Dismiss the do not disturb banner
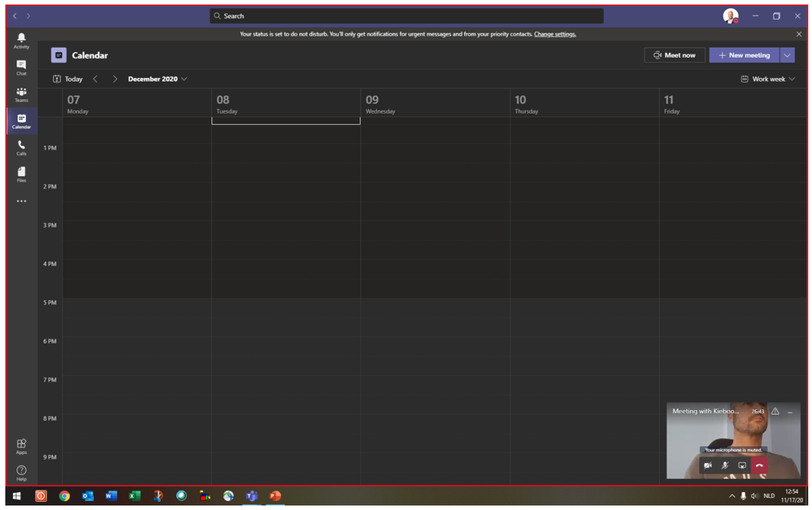Viewport: 812px width, 510px height. pos(798,34)
